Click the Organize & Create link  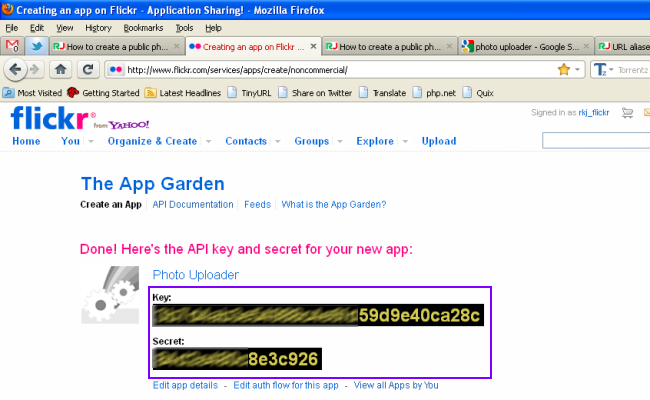152,141
